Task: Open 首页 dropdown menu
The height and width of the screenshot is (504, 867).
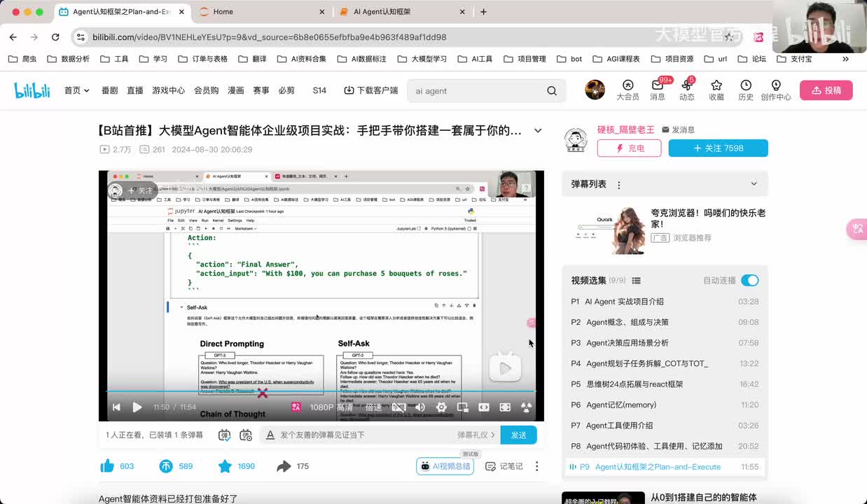Action: [x=77, y=90]
